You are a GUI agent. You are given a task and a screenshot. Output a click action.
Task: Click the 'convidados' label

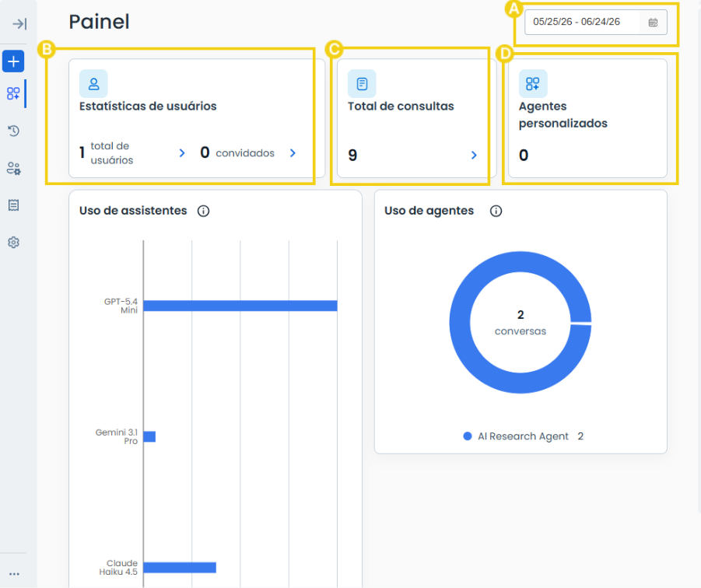(x=245, y=153)
